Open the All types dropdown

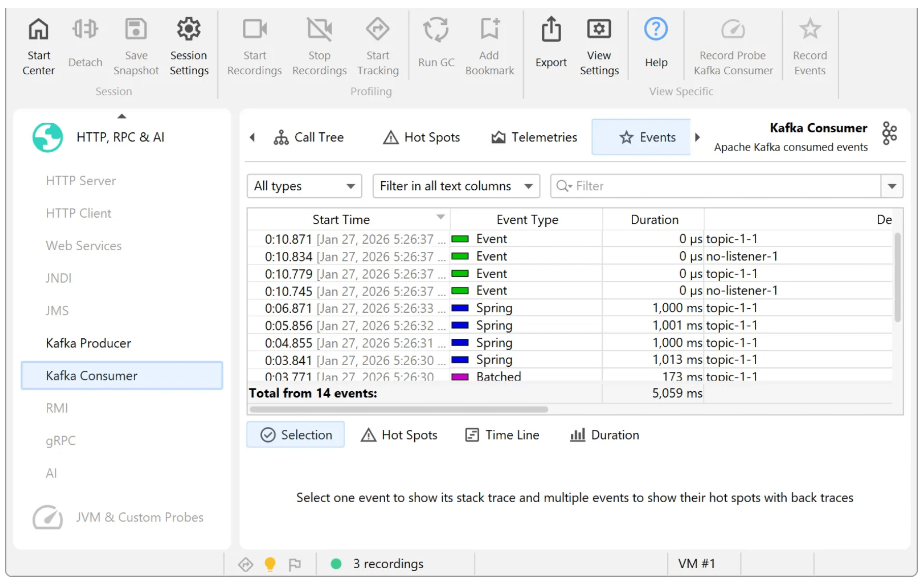point(304,186)
